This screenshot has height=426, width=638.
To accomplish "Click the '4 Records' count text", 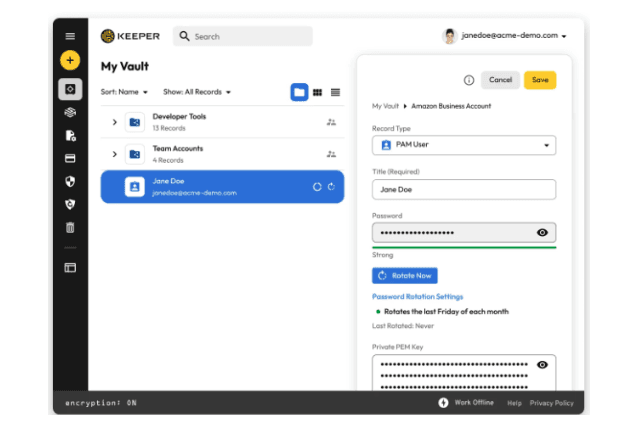I will (168, 160).
